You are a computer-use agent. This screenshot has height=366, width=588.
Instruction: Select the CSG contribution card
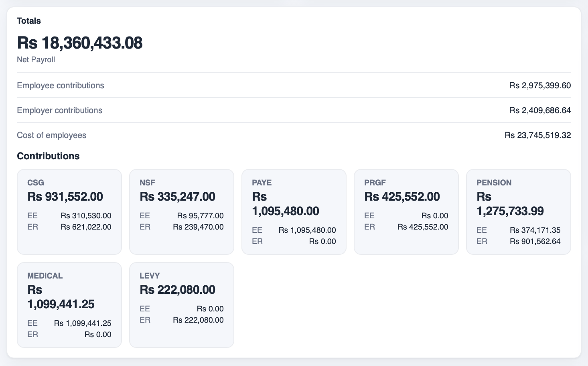(x=69, y=212)
